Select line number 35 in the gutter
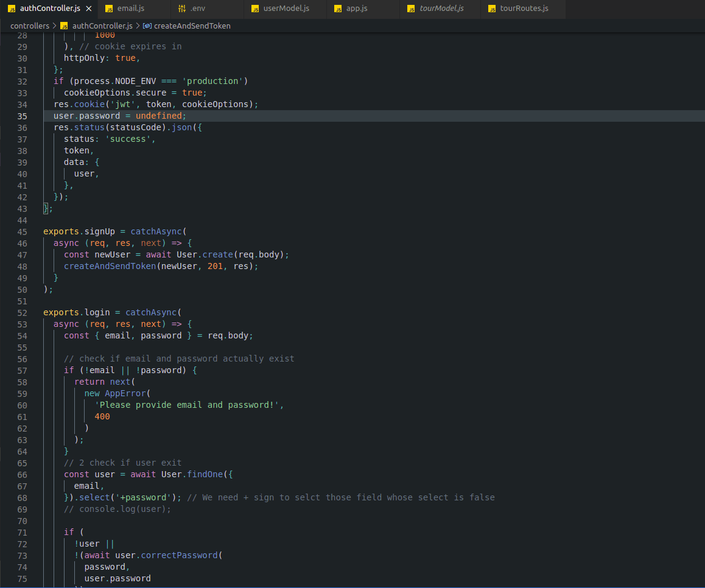705x588 pixels. pos(22,116)
